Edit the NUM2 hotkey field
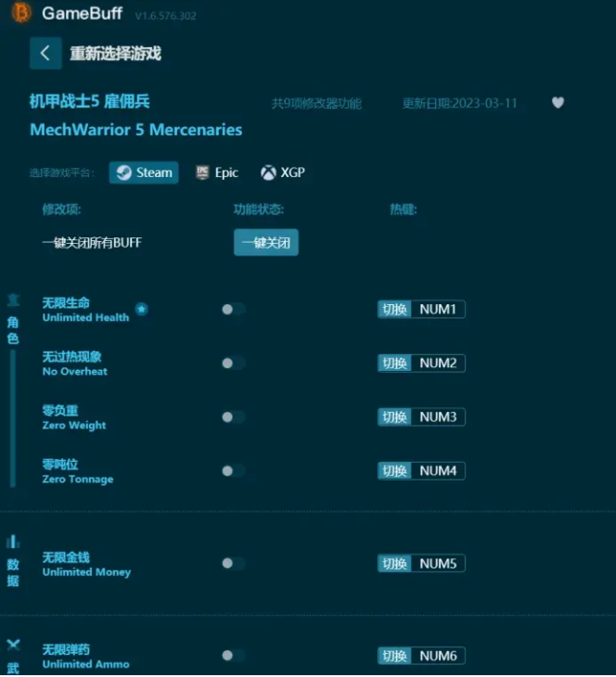Screen dimensions: 616x677 click(438, 364)
